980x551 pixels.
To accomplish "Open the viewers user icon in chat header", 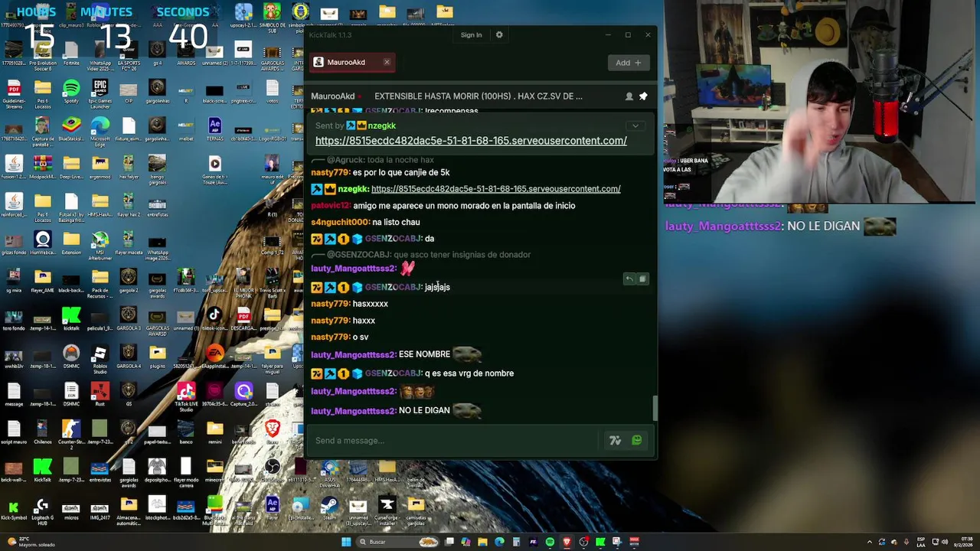I will coord(629,96).
